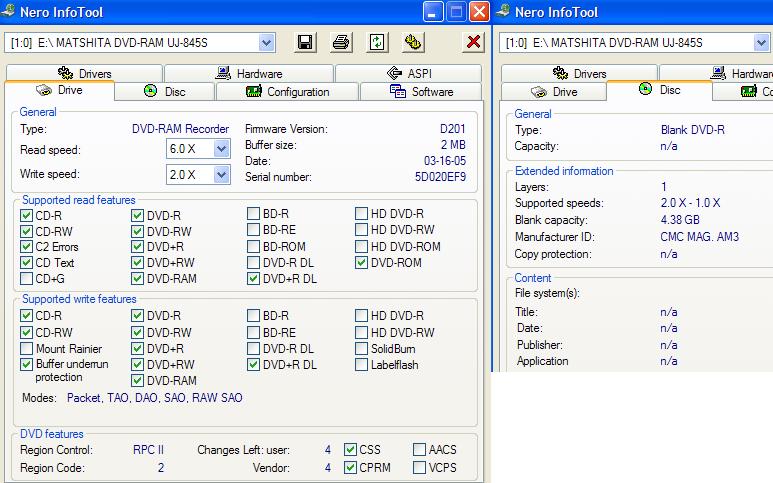Expand the drive selection dropdown in right window
773x483 pixels.
[x=762, y=43]
